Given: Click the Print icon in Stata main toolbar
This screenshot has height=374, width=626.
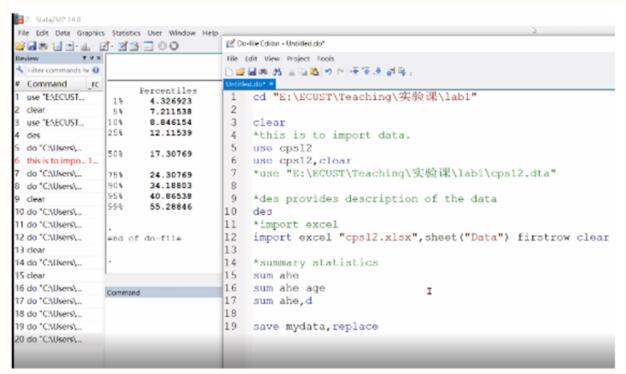Looking at the screenshot, I should click(x=43, y=46).
